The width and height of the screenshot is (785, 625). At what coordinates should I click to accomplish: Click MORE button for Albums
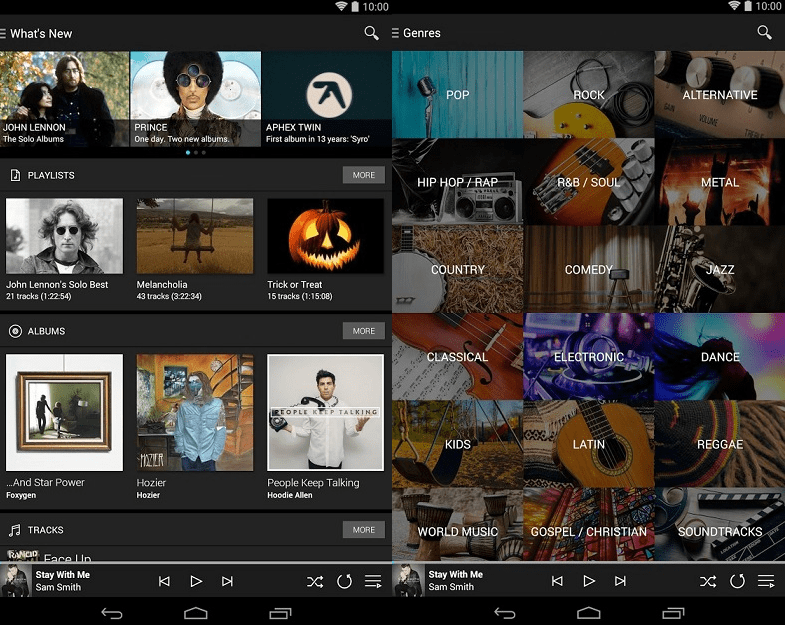363,331
